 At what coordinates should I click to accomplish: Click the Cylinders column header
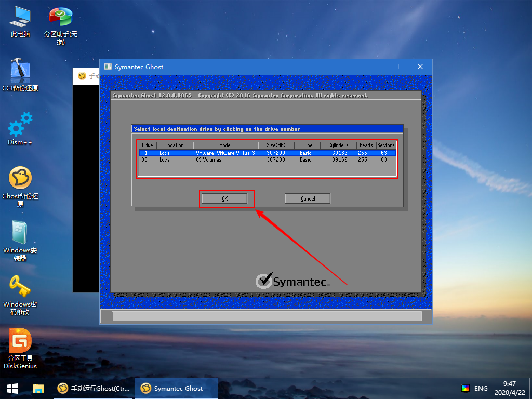(x=338, y=145)
